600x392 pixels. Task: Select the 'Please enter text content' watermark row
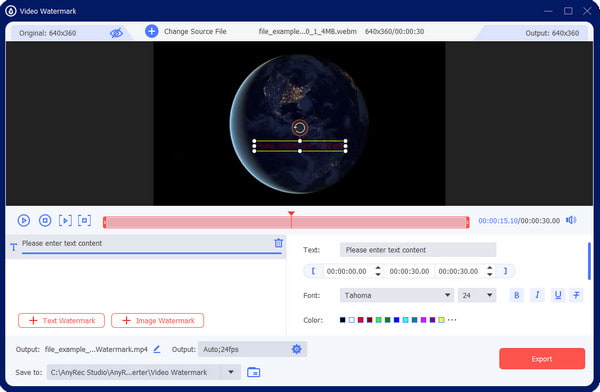147,247
